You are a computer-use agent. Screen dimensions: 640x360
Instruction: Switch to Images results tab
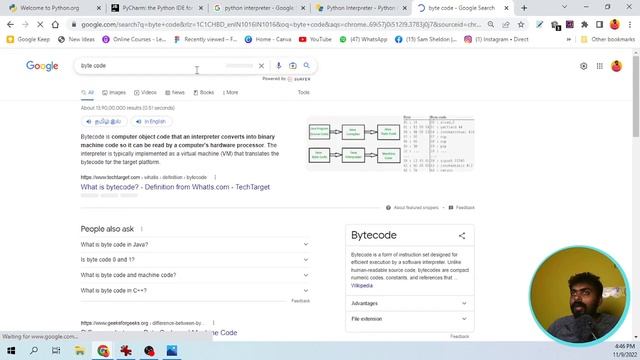[114, 93]
